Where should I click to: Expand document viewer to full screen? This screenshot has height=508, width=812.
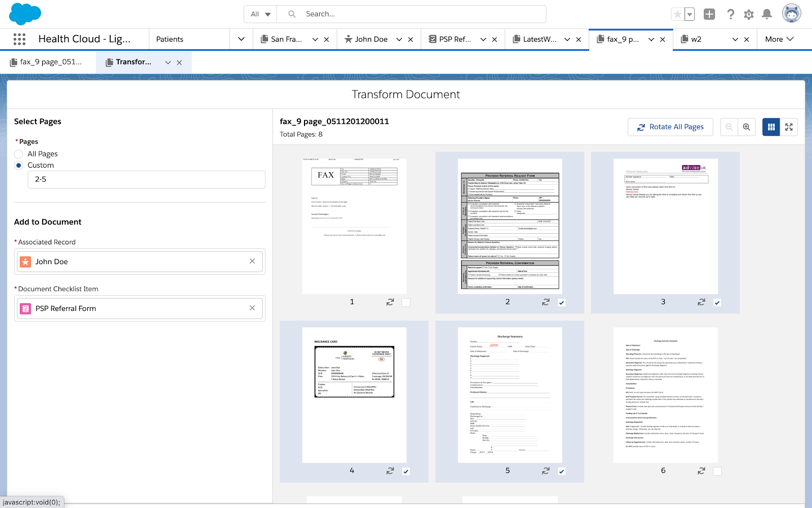point(789,127)
